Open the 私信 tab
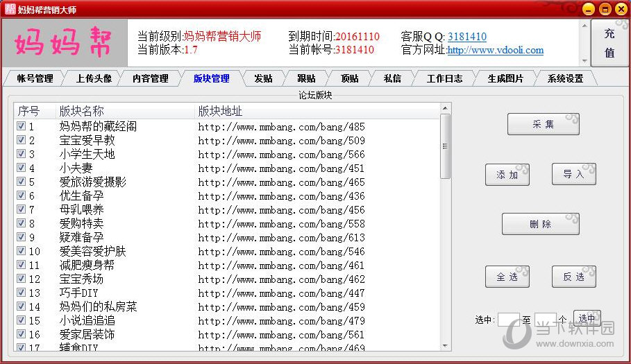This screenshot has height=364, width=631. point(392,78)
